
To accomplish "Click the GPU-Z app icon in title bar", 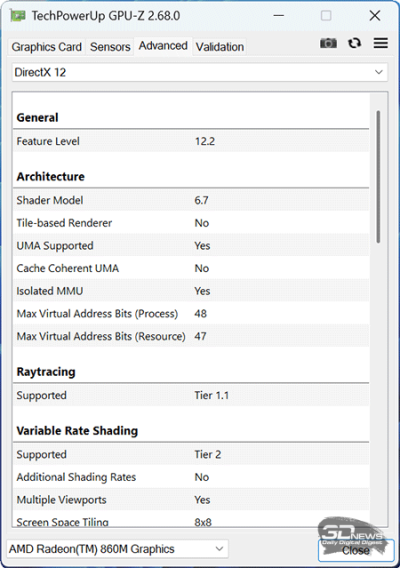I will [17, 16].
